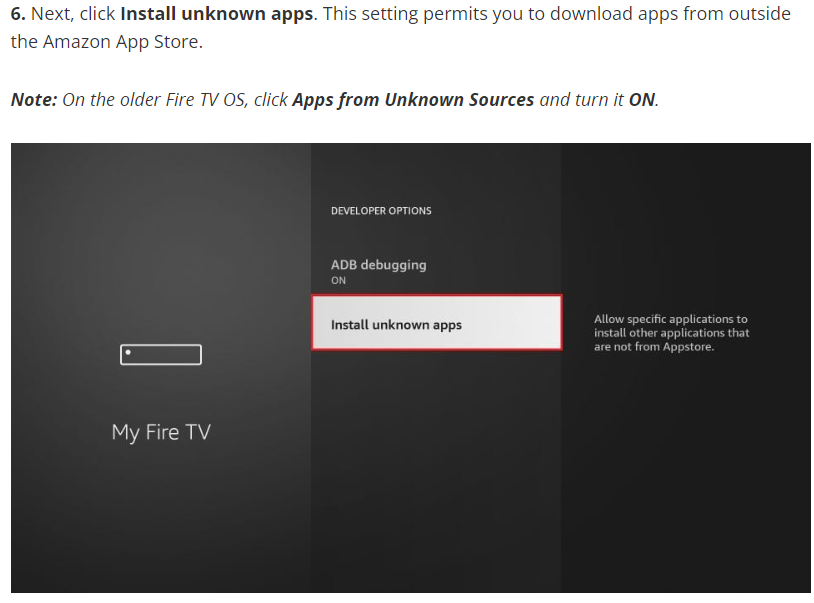Click the word 'Appstore' in the description

688,347
